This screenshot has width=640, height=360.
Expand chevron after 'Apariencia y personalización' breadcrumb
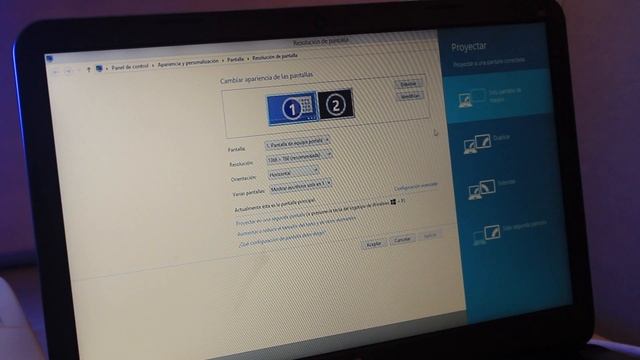point(223,60)
